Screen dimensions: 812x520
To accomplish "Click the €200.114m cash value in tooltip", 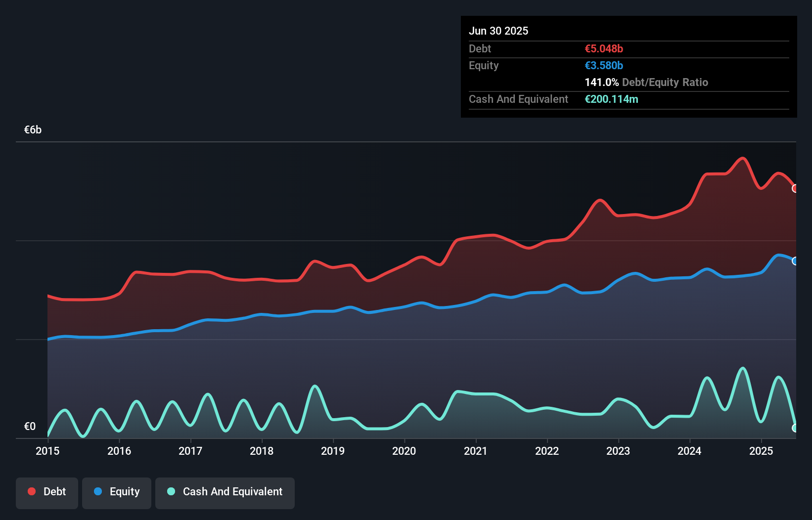I will click(611, 99).
